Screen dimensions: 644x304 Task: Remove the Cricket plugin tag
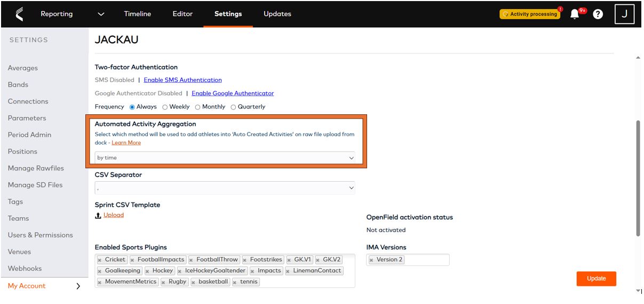(x=100, y=260)
